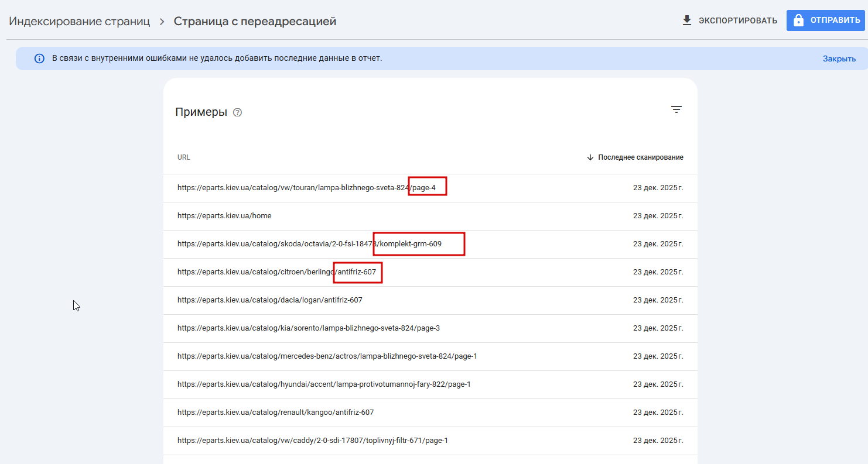The width and height of the screenshot is (868, 464).
Task: Open the vw/touran lampa-blizhnego-sveta-824/page-4 row
Action: 430,188
